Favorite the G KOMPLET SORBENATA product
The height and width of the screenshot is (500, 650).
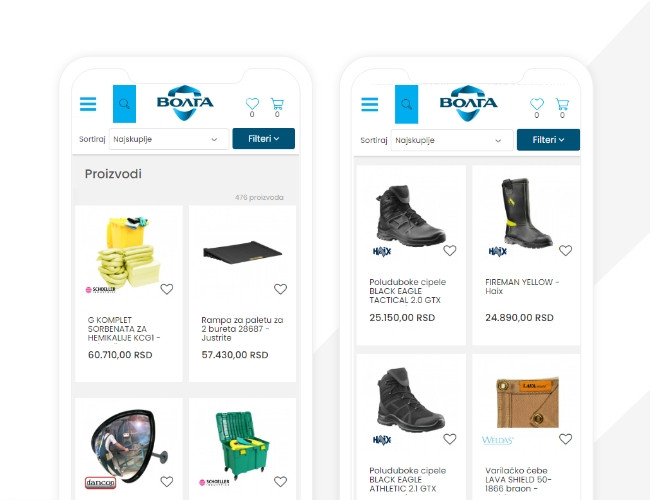tap(167, 289)
